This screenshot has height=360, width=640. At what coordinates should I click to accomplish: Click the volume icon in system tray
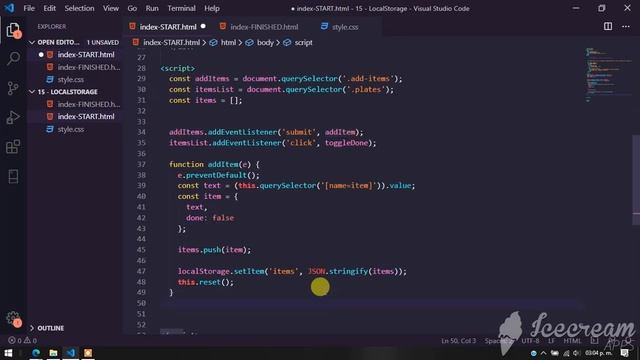[576, 353]
